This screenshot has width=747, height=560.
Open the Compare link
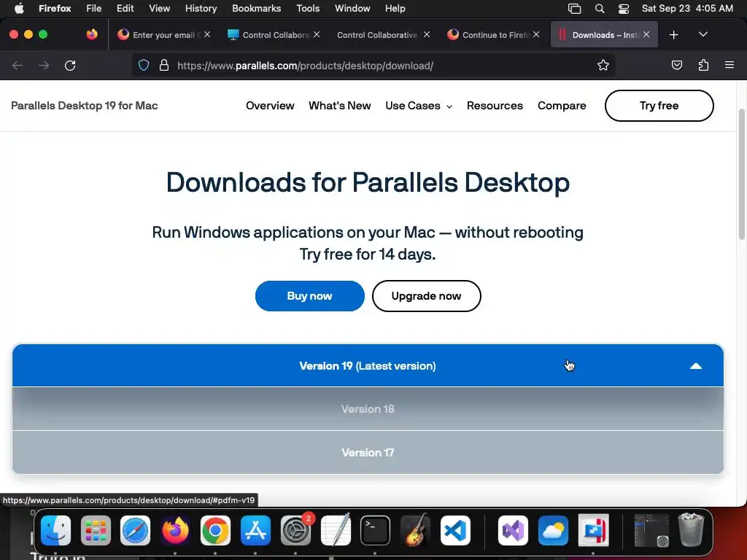click(x=562, y=106)
